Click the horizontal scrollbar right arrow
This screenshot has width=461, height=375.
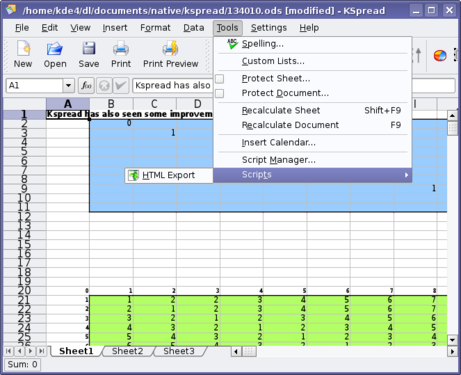coord(452,351)
